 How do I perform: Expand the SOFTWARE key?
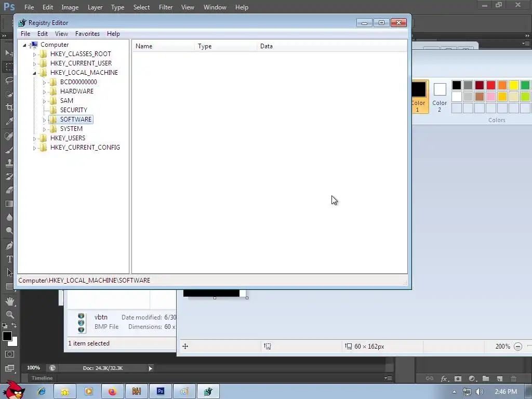click(44, 120)
